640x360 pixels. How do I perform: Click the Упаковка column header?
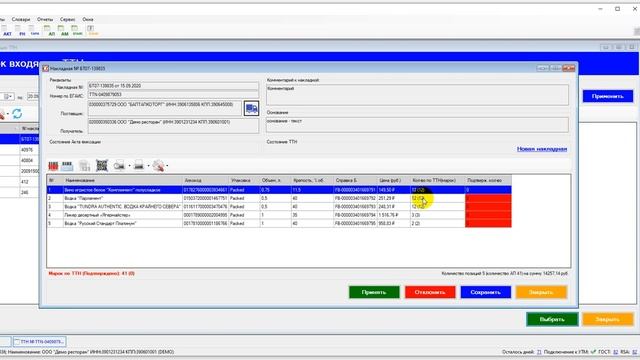point(244,180)
